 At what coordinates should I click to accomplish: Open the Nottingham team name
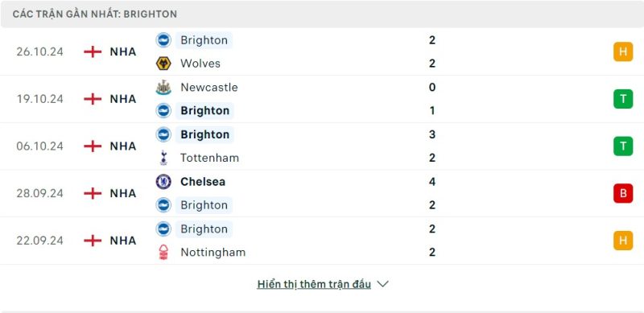[213, 252]
